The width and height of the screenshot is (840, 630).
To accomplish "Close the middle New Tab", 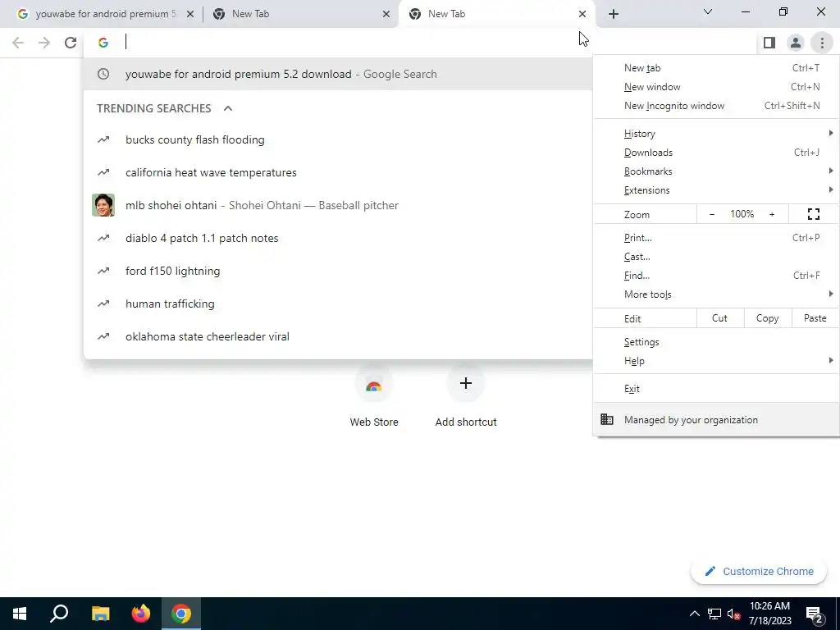I will coord(386,14).
